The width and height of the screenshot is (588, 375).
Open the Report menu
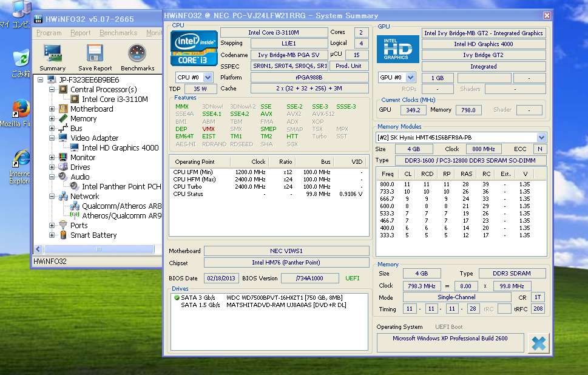click(81, 33)
